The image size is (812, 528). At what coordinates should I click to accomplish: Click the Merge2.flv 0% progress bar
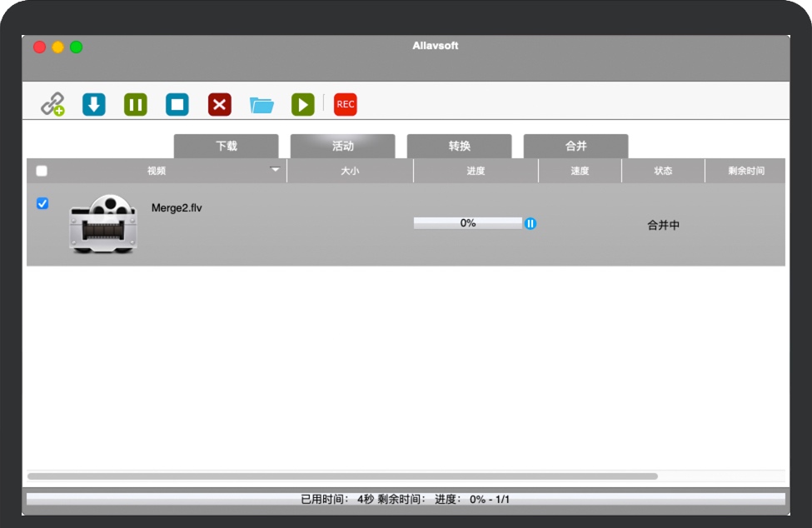[x=468, y=223]
